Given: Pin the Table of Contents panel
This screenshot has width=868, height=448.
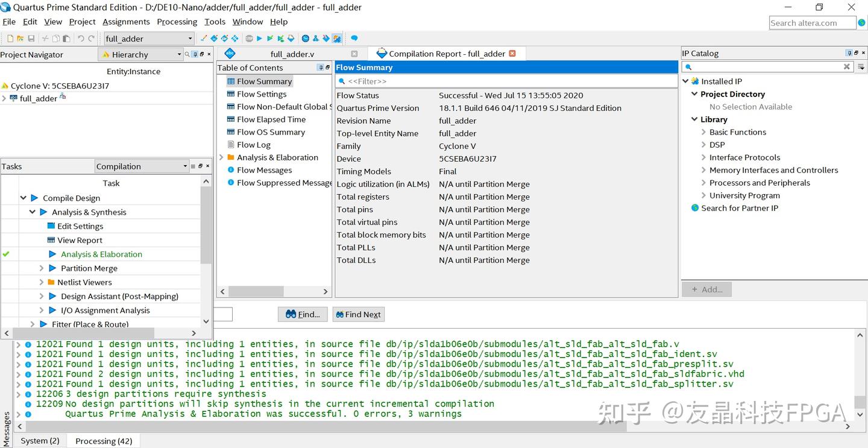Looking at the screenshot, I should (319, 67).
